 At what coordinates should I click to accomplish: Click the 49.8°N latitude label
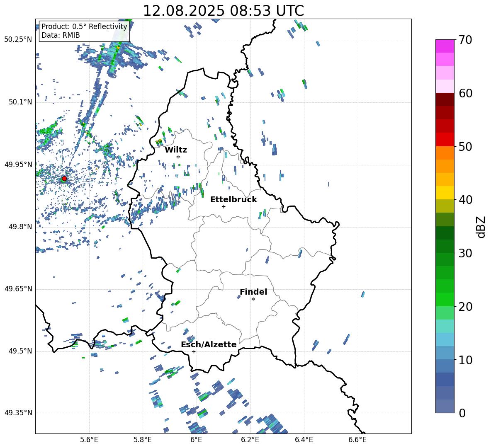20,227
